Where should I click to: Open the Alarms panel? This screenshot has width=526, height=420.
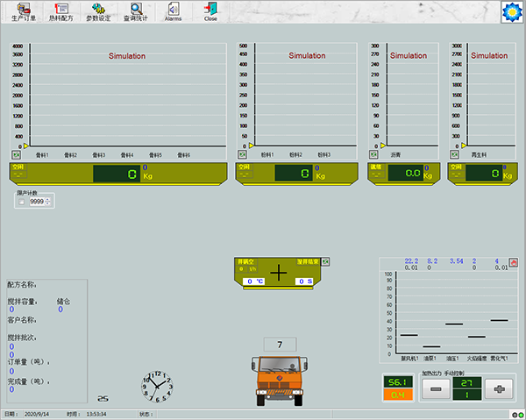173,11
